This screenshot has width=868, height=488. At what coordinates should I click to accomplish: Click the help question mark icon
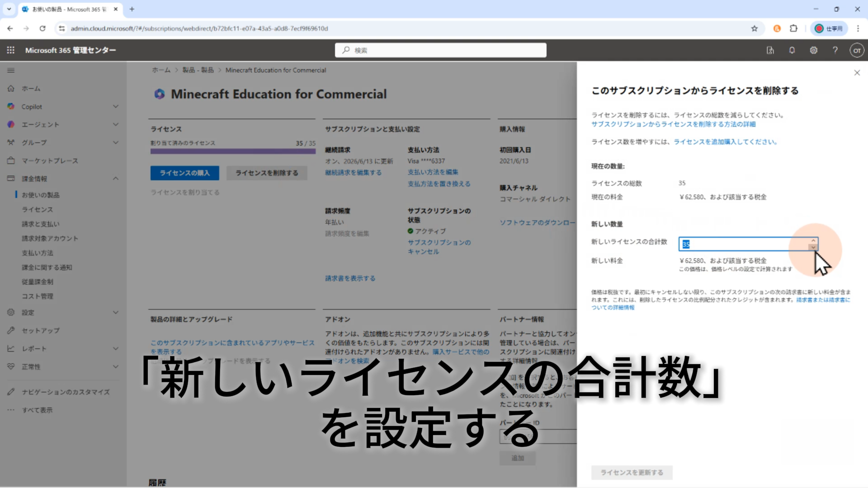click(835, 50)
